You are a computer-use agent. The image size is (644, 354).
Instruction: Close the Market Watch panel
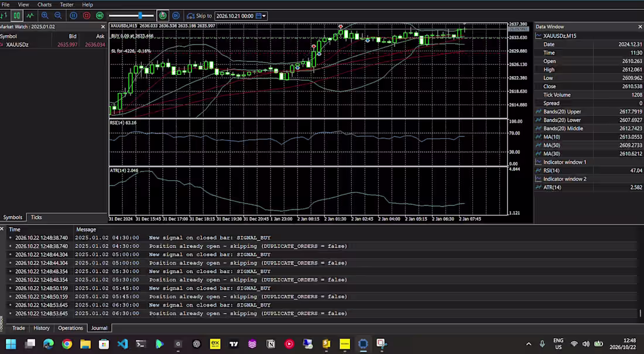(103, 27)
